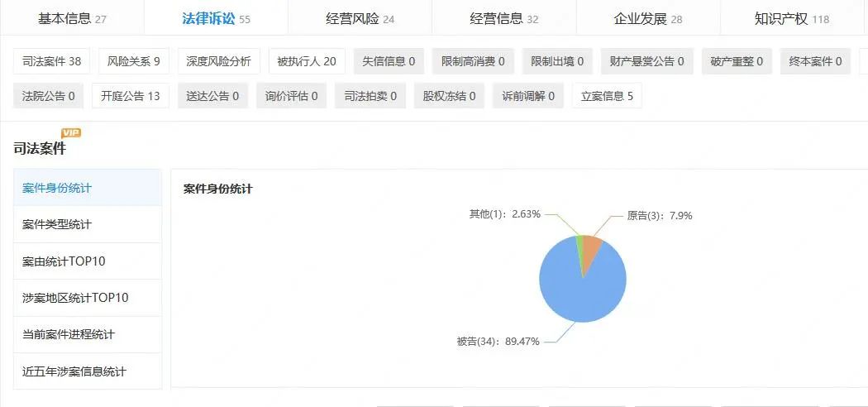
Task: Open 开庭公告 13 listings
Action: click(x=130, y=96)
